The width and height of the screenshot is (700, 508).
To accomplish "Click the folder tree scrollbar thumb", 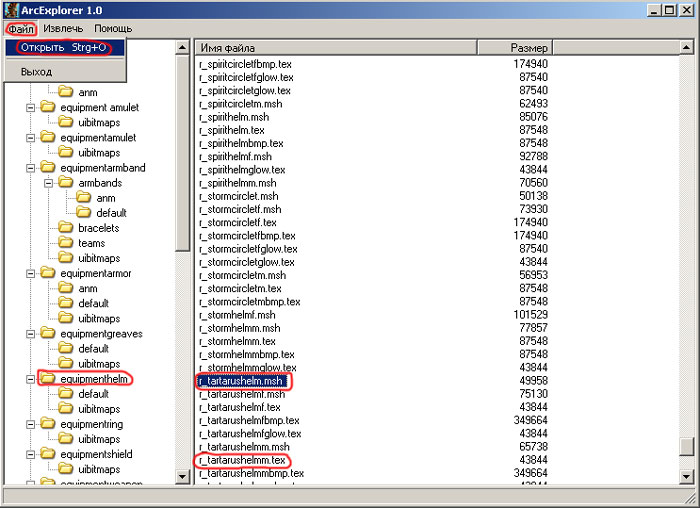I will [182, 153].
